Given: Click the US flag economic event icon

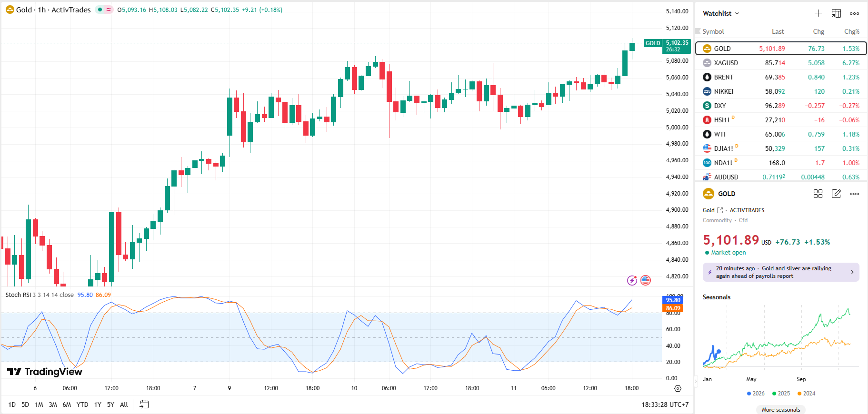Looking at the screenshot, I should point(646,280).
